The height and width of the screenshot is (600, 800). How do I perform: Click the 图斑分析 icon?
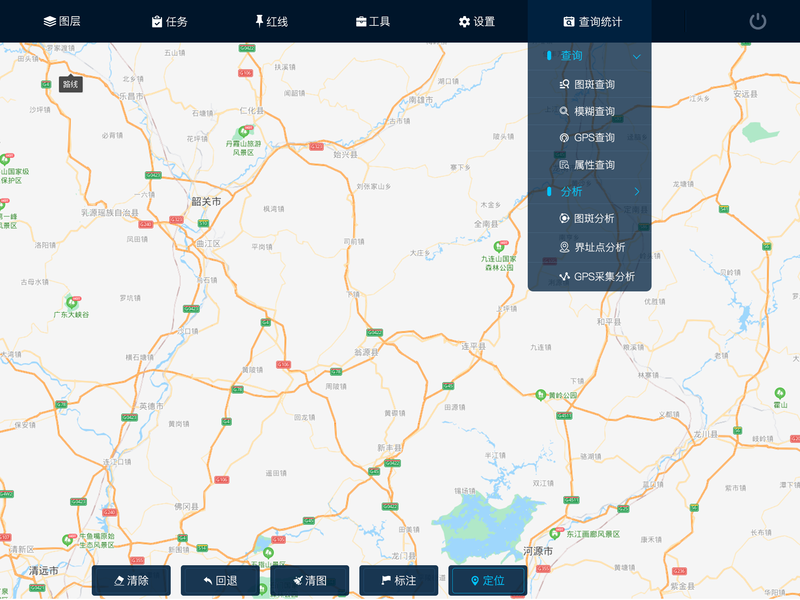coord(564,218)
